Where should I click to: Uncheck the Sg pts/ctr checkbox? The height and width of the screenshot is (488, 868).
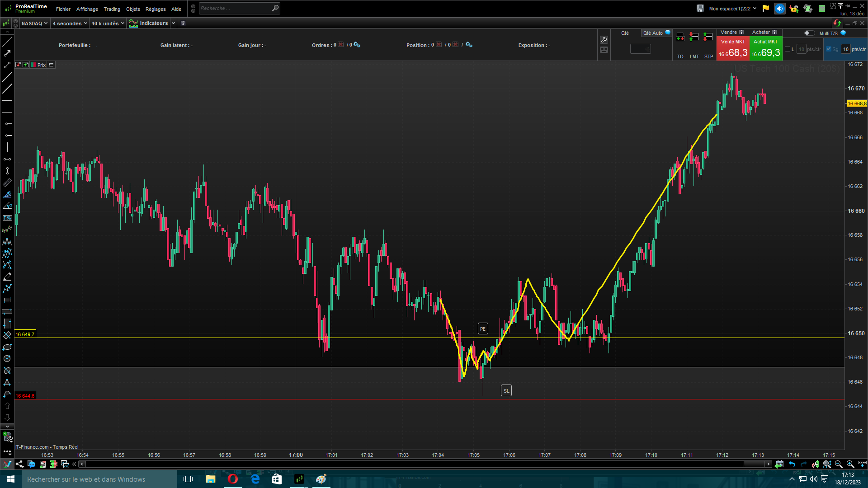829,49
